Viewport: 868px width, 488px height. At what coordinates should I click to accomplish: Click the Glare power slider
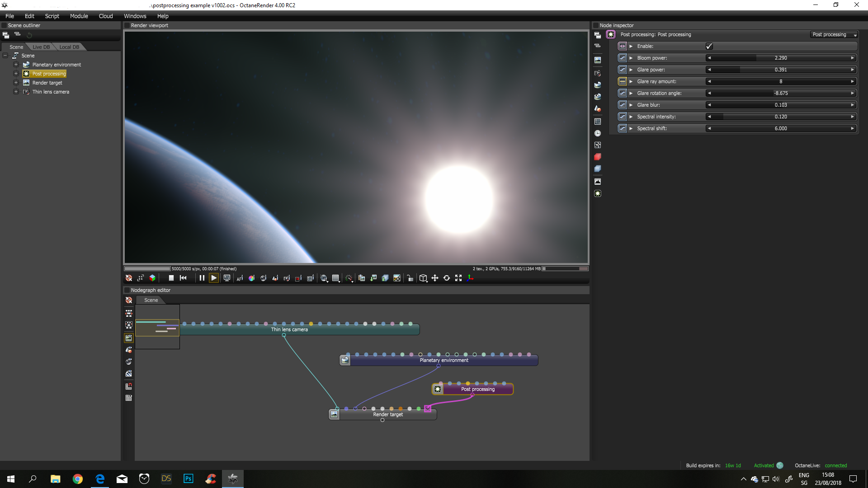780,70
